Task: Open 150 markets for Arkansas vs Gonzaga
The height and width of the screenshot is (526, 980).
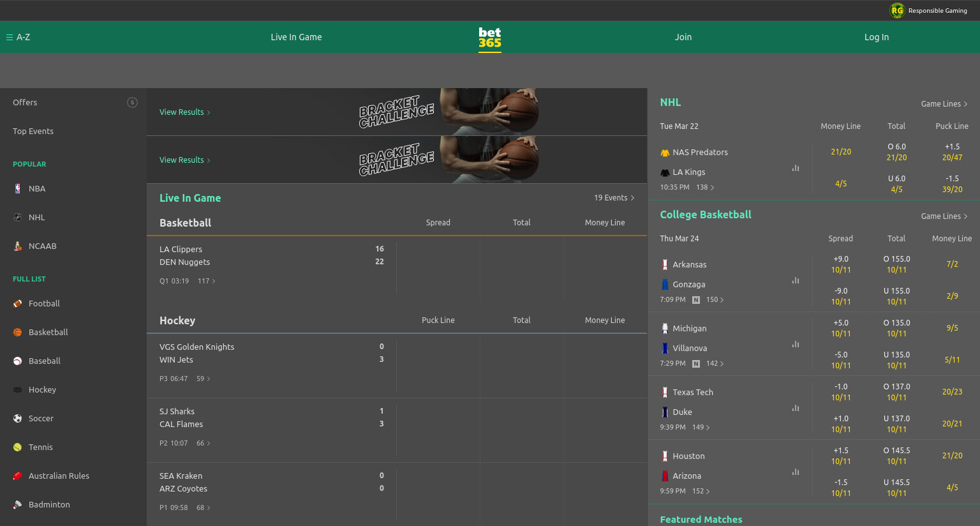Action: pyautogui.click(x=715, y=299)
